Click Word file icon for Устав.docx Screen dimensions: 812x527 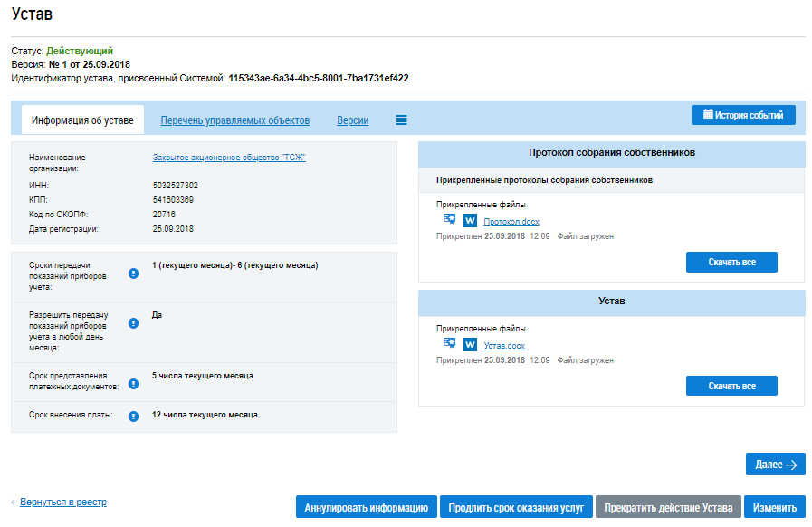click(470, 344)
